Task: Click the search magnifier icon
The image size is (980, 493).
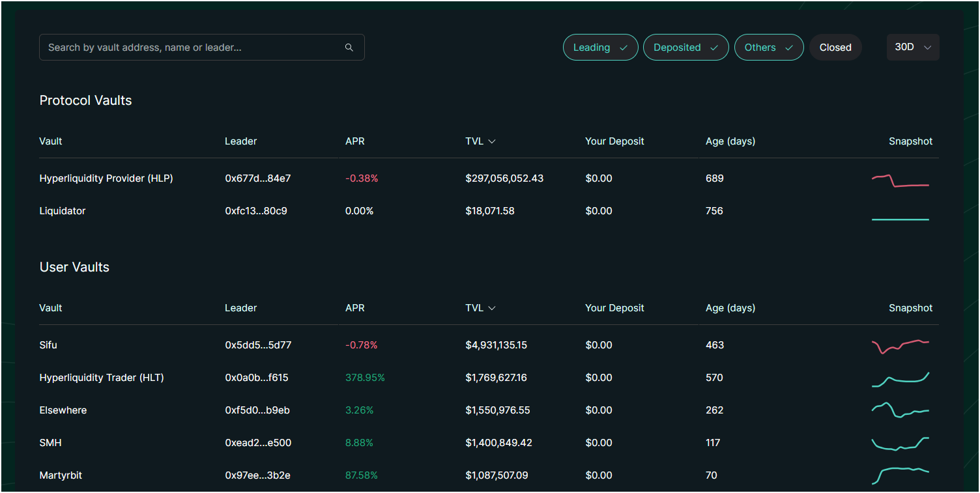Action: (x=349, y=48)
